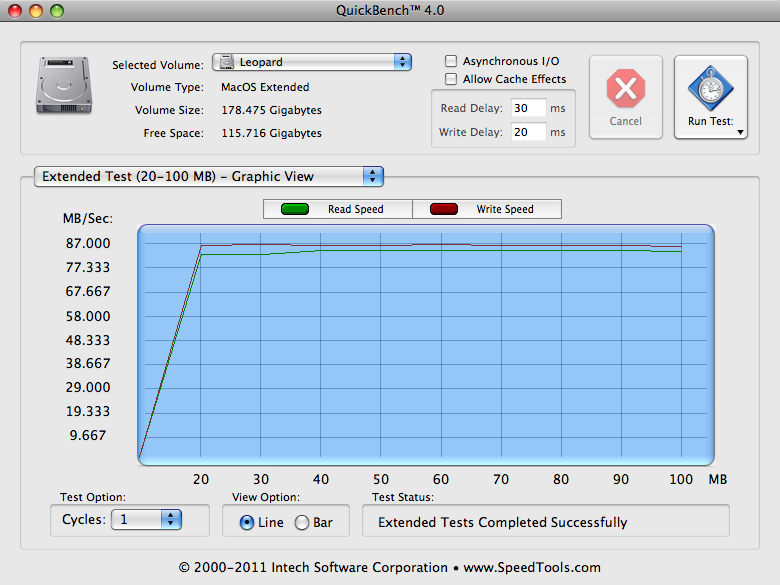780x585 pixels.
Task: Click the 'MacOS Extended' volume type value
Action: coord(265,87)
